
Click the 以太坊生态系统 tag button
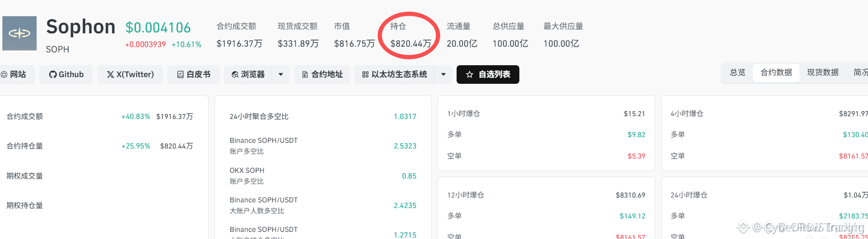point(394,75)
